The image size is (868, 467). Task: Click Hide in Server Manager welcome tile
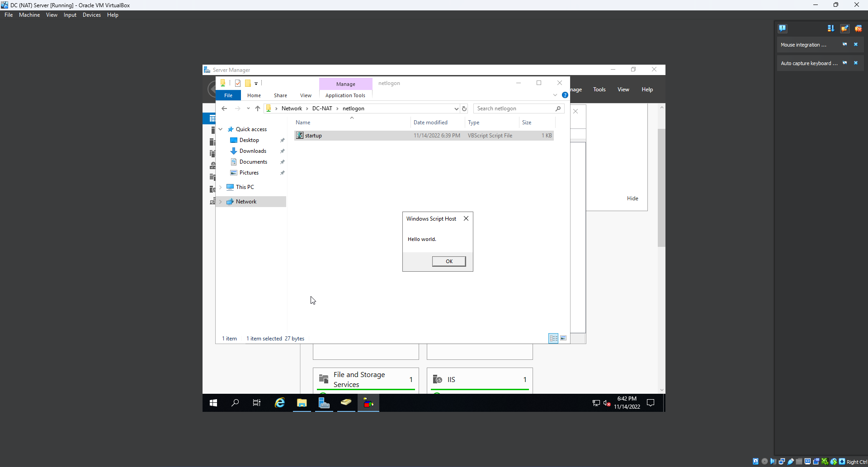[x=632, y=198]
